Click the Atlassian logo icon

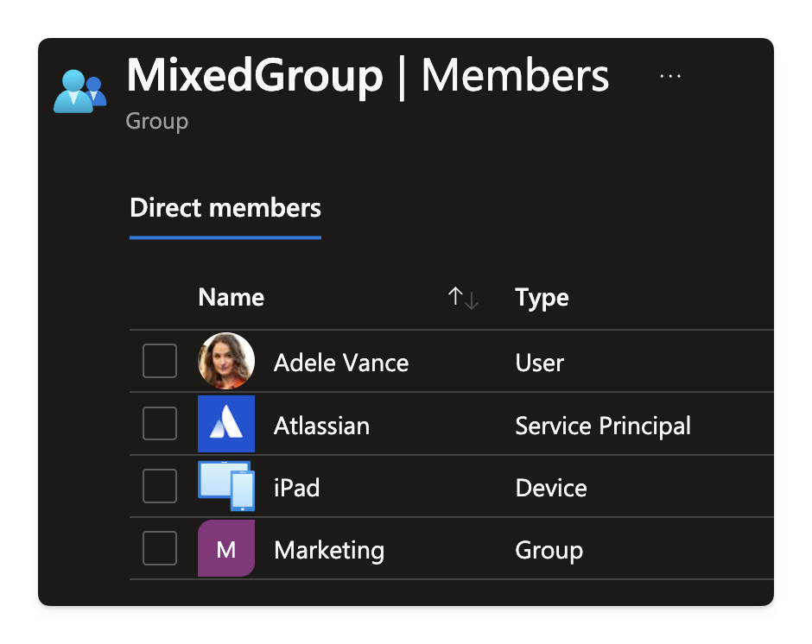pyautogui.click(x=226, y=424)
